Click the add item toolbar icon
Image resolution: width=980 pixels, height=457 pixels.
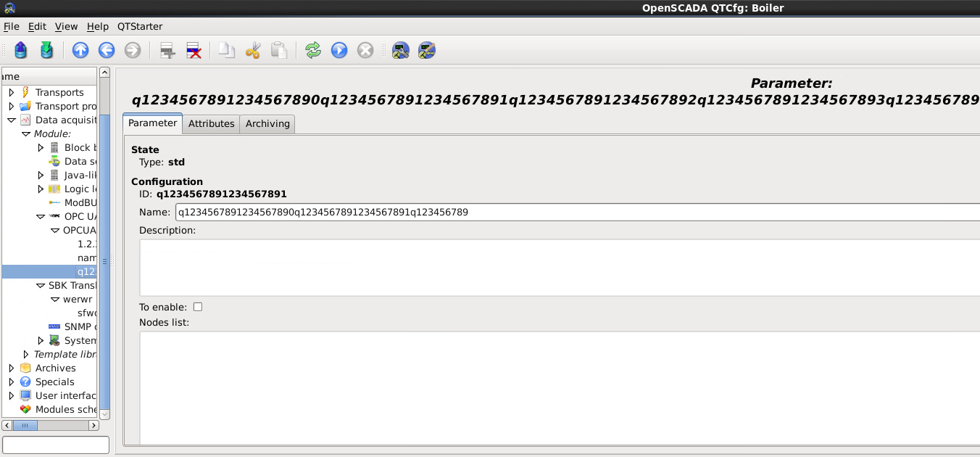pyautogui.click(x=167, y=50)
